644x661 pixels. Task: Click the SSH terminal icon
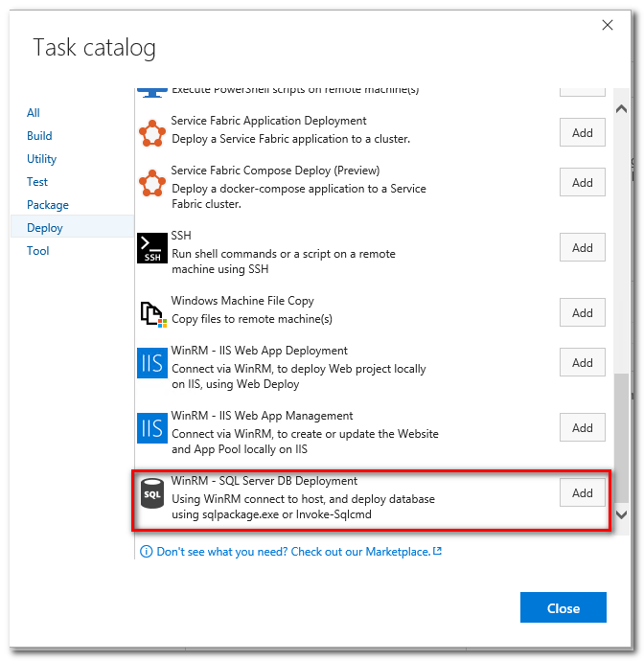151,248
